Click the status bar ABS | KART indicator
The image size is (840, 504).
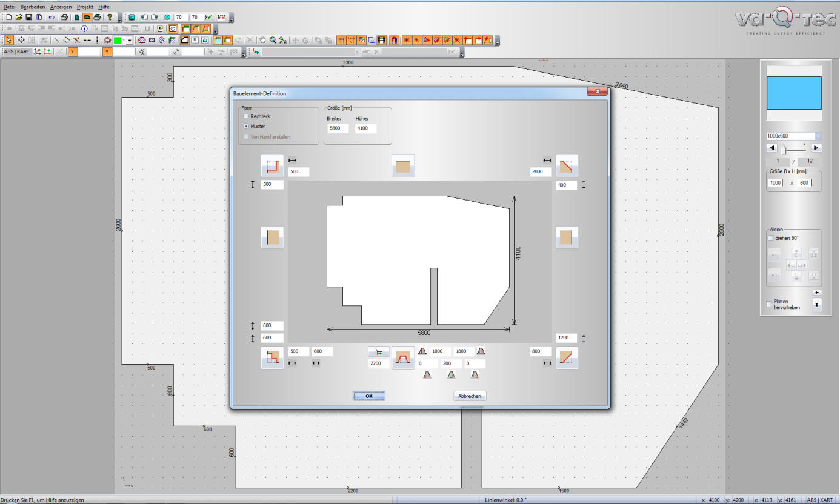coord(820,500)
